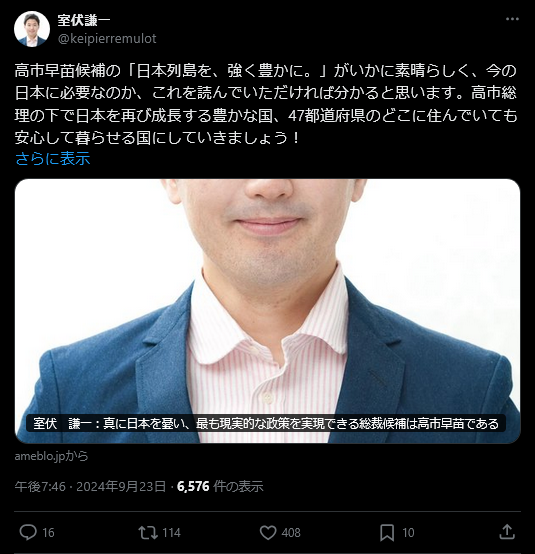Click the bookmark count 10
This screenshot has width=535, height=554.
[408, 532]
